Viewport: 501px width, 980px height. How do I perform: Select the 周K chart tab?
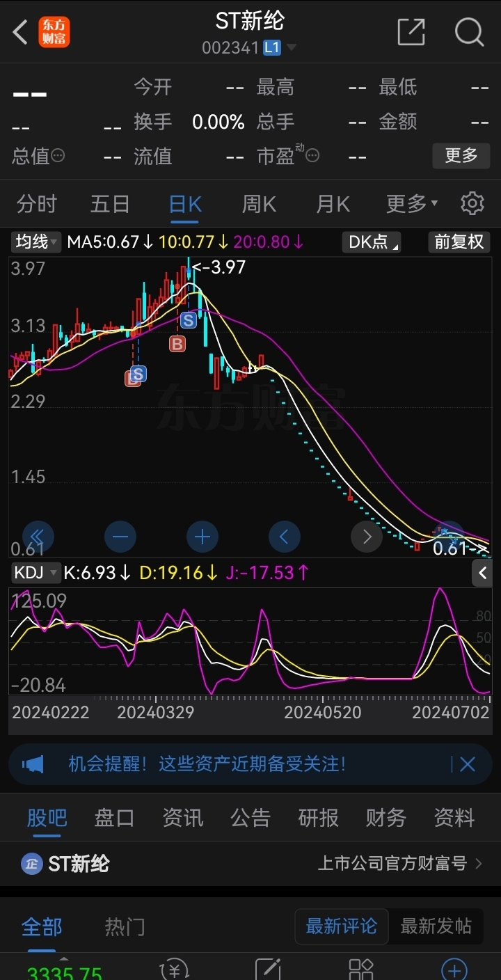coord(259,204)
